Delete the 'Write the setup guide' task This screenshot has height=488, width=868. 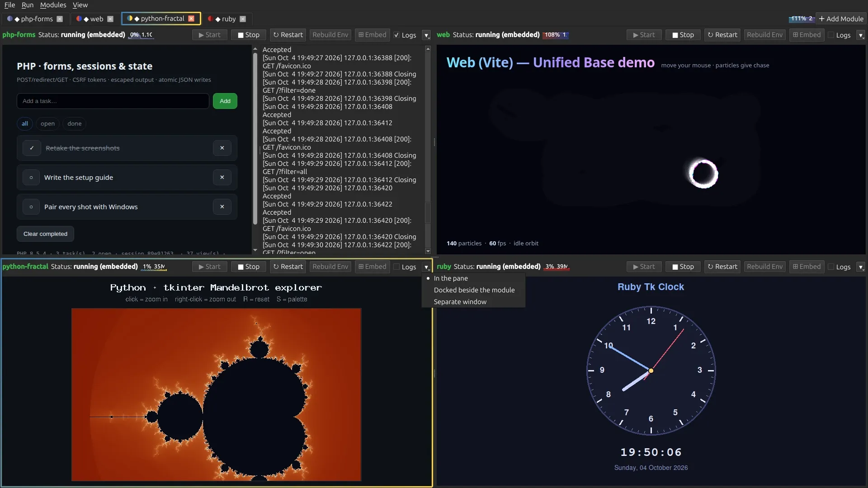222,177
